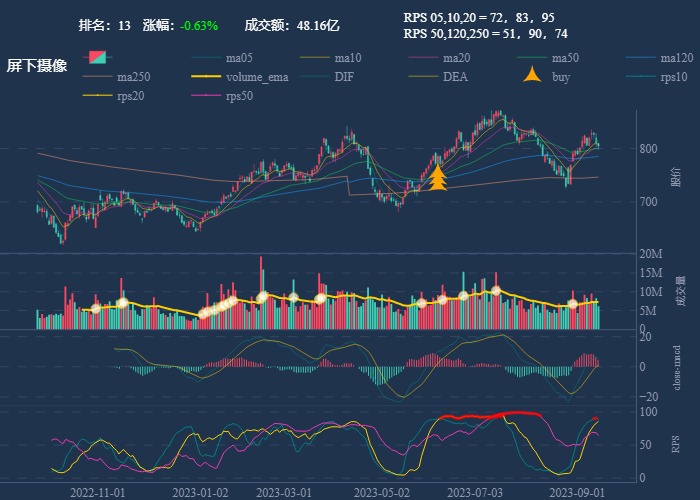This screenshot has height=500, width=700.
Task: Click the 2022-11-01 date axis label
Action: [97, 492]
